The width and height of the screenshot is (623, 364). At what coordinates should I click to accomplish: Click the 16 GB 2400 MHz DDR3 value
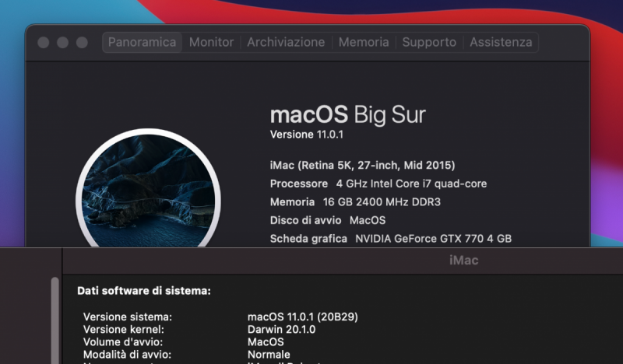pyautogui.click(x=382, y=202)
